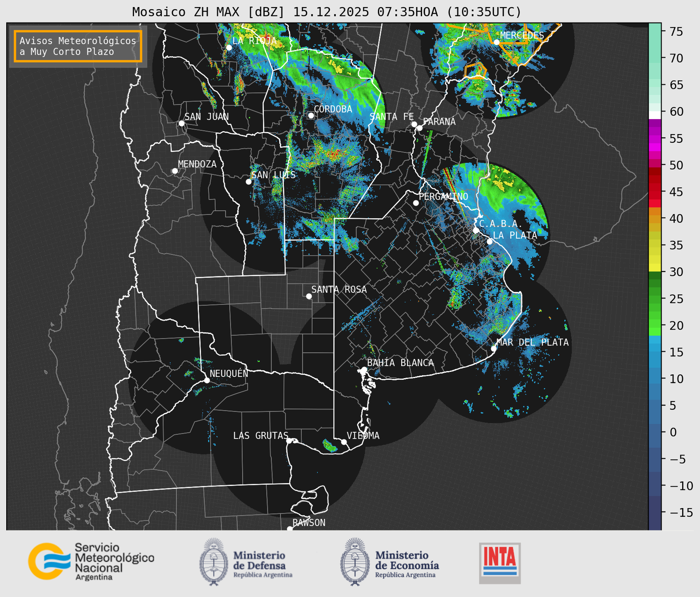Click the Neuquén city marker
700x597 pixels.
(x=207, y=380)
